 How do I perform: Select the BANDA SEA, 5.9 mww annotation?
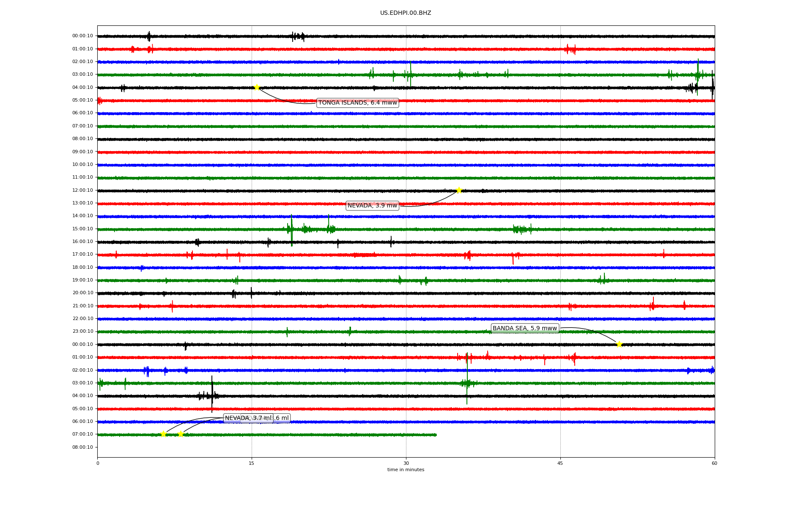pos(525,329)
